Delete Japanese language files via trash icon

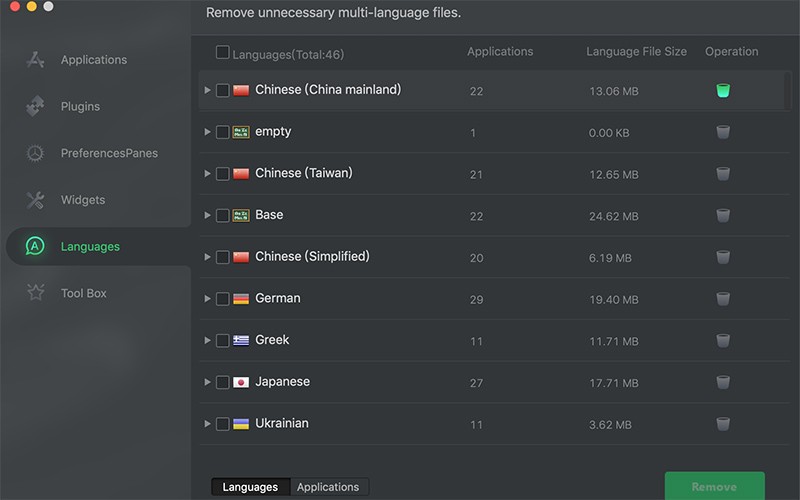723,382
